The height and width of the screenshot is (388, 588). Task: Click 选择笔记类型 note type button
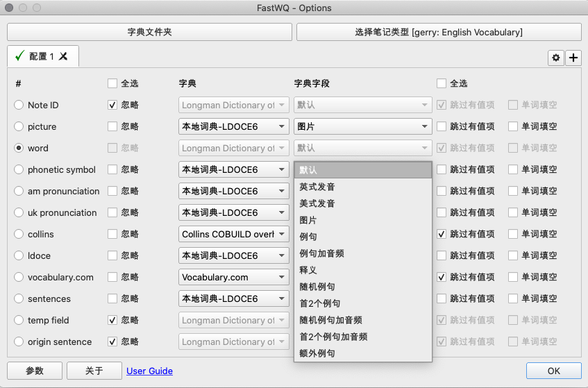tap(439, 32)
